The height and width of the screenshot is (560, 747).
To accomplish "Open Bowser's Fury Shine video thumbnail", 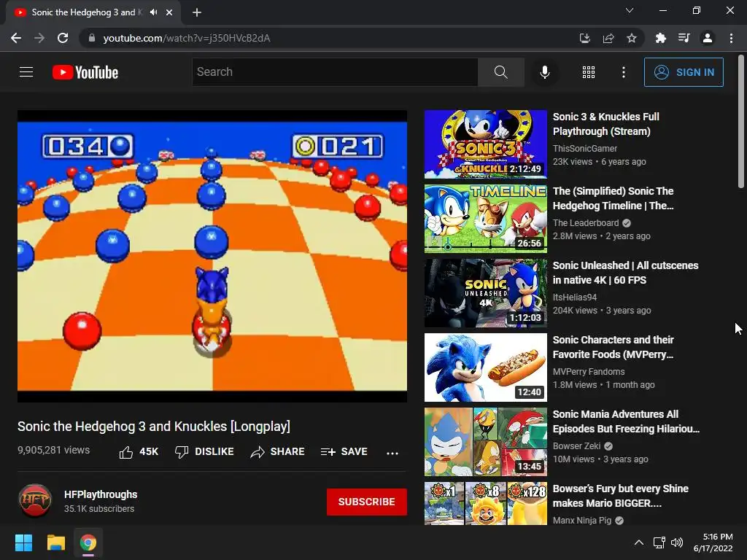I will (x=485, y=503).
